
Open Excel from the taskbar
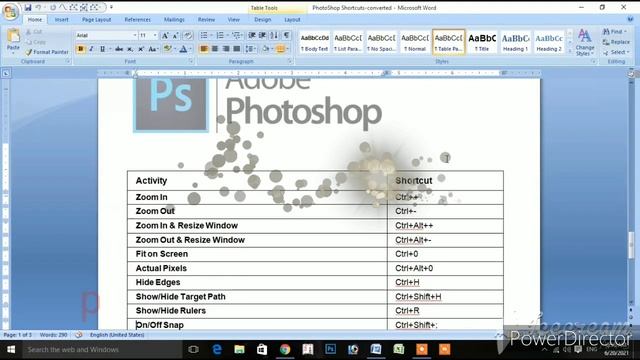click(399, 349)
